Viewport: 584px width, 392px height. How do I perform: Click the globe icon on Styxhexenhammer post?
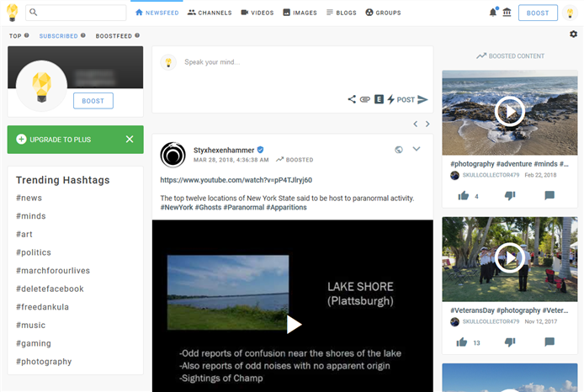coord(399,150)
